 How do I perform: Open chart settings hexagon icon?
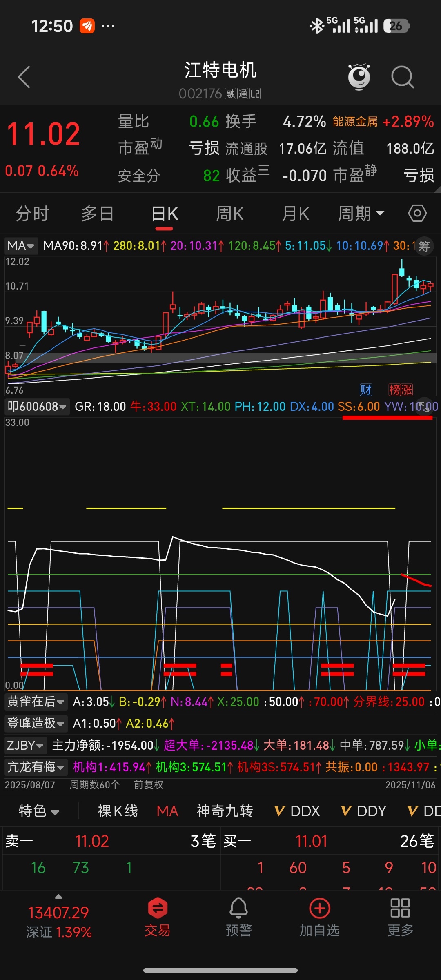pyautogui.click(x=417, y=213)
